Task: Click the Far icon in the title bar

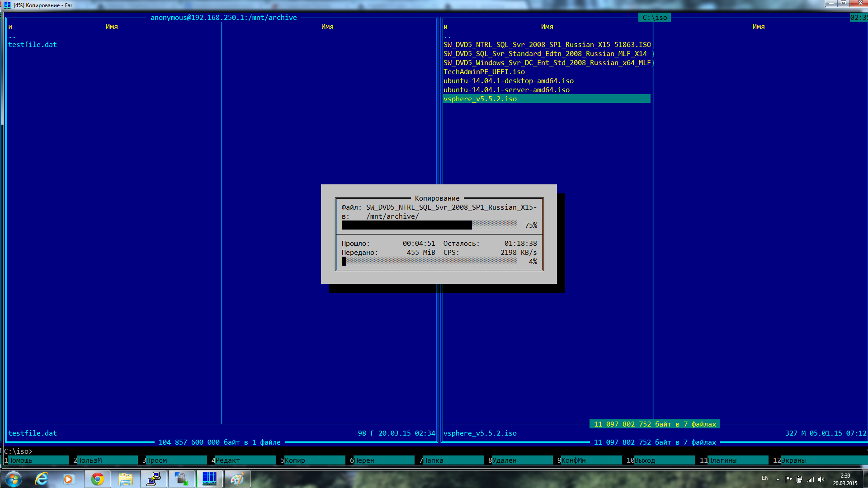Action: [7, 5]
